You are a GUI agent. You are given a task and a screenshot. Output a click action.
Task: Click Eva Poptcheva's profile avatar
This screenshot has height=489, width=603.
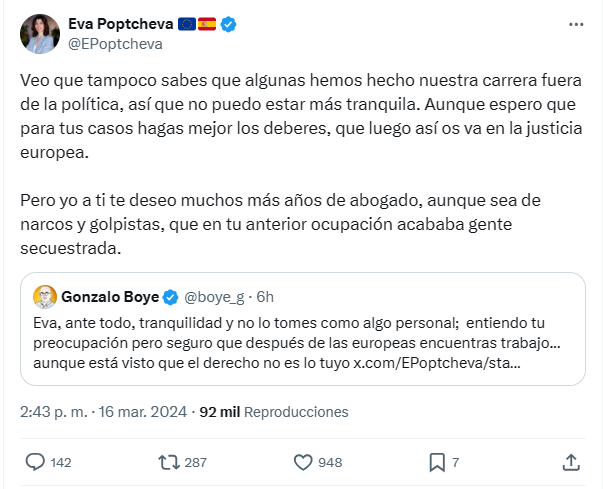pyautogui.click(x=40, y=34)
